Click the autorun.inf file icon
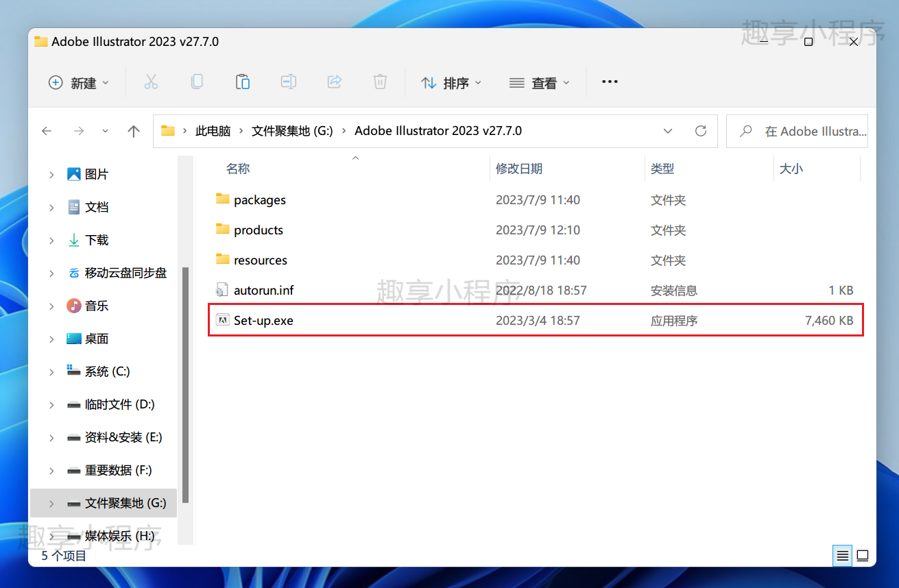This screenshot has width=899, height=588. [x=222, y=290]
